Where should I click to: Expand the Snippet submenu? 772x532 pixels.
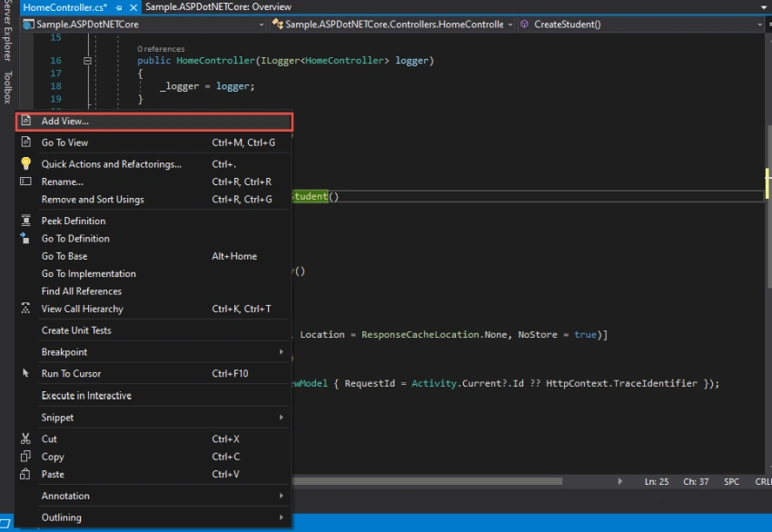(154, 418)
